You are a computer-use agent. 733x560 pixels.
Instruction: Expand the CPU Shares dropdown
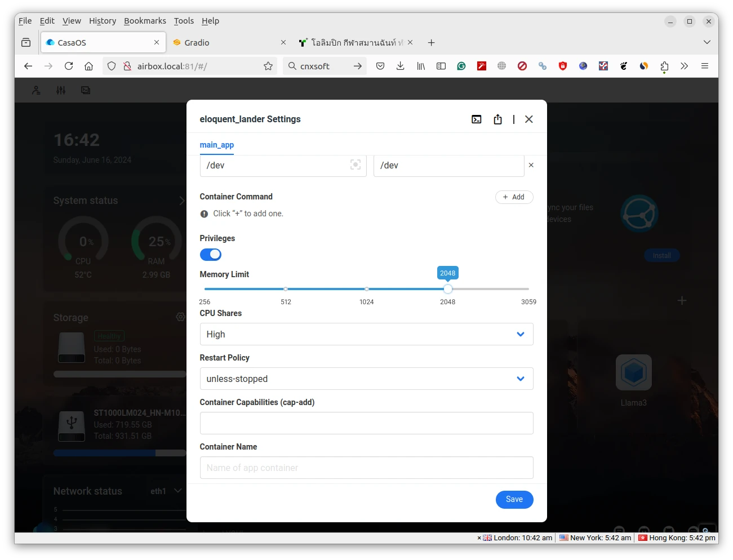click(367, 334)
